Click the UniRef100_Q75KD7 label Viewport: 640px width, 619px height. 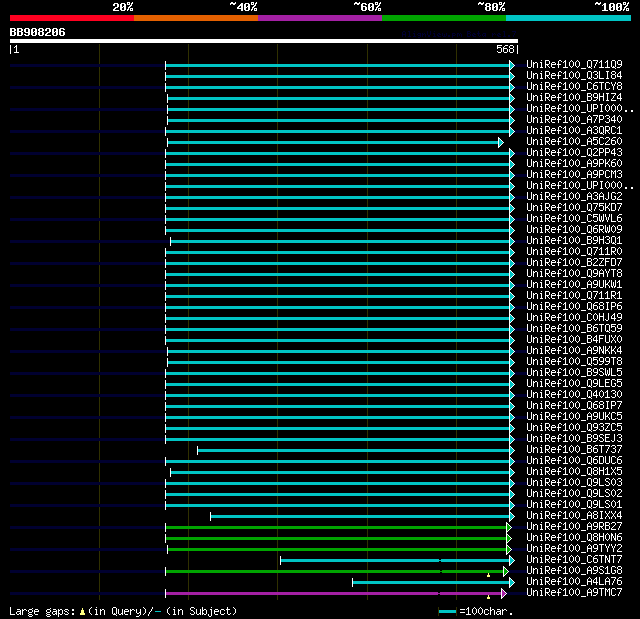click(574, 208)
